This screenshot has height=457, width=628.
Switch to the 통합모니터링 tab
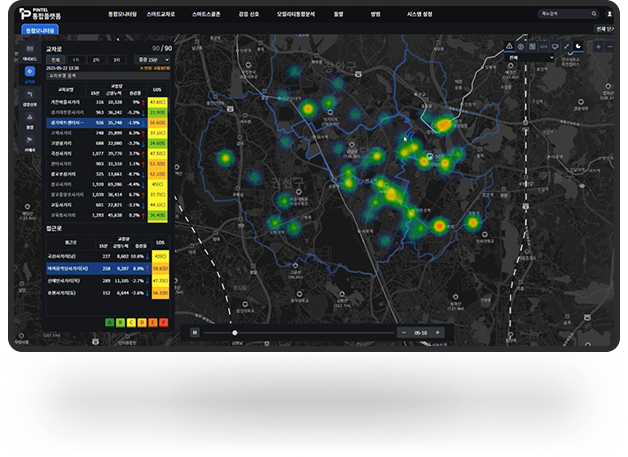point(39,31)
